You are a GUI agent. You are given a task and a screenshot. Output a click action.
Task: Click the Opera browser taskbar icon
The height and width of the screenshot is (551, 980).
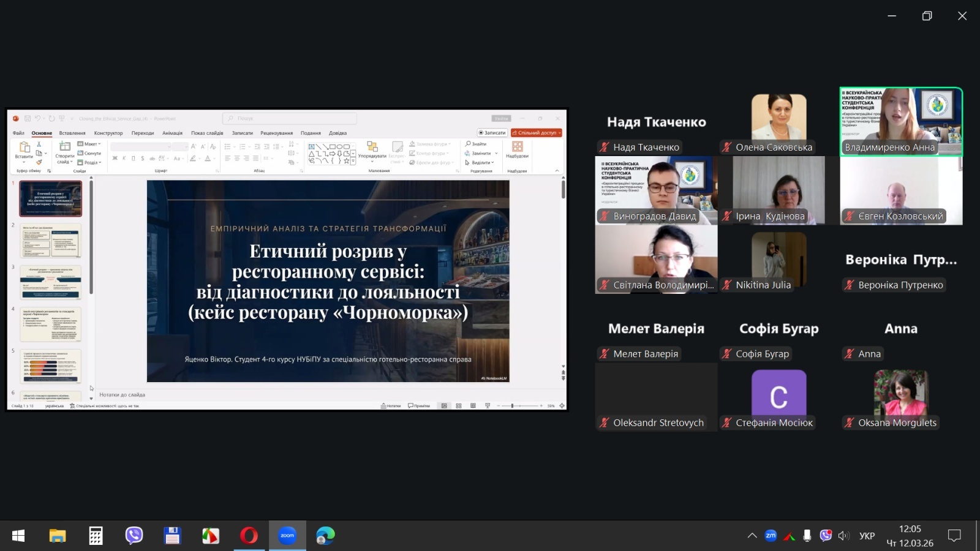tap(249, 536)
